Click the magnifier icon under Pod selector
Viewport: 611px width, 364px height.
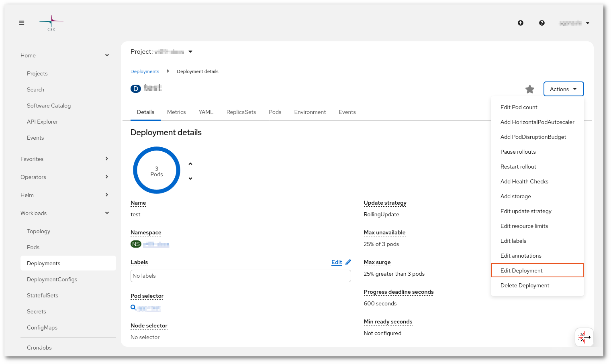coord(133,307)
